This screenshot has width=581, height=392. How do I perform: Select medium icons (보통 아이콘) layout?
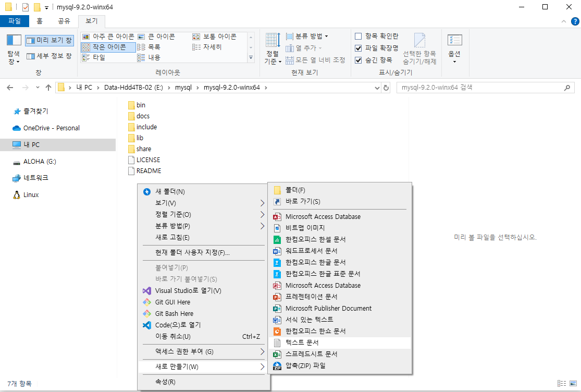[214, 36]
